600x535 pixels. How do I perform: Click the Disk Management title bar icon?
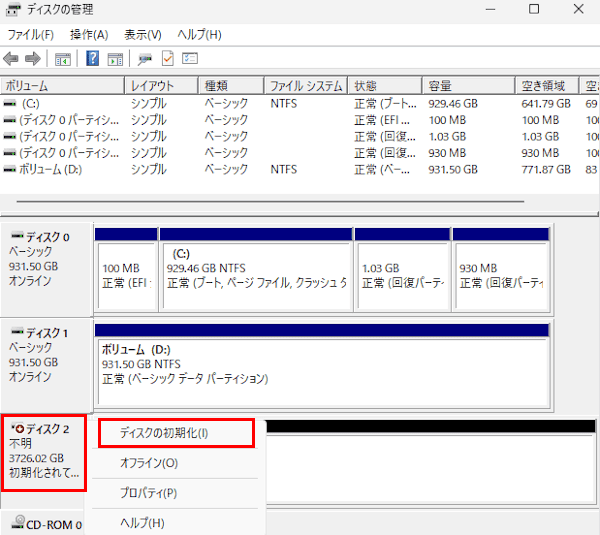[13, 9]
